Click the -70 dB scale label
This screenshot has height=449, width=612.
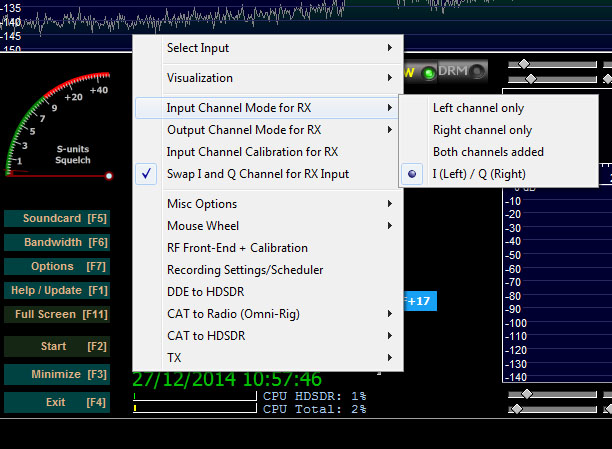[x=513, y=282]
